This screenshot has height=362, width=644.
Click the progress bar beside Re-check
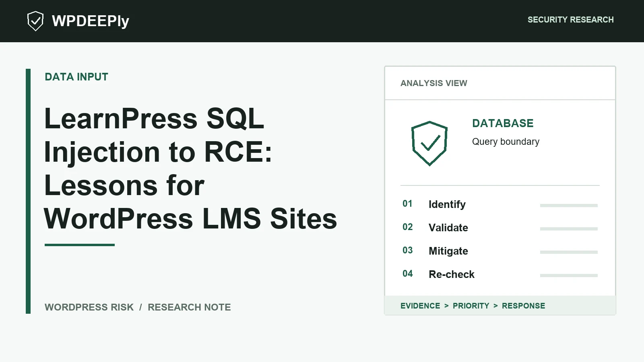(x=569, y=276)
